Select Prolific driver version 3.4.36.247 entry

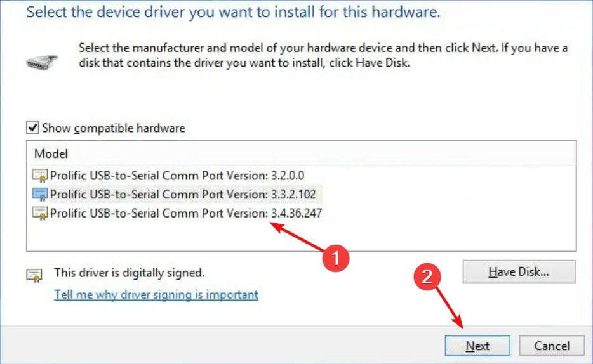click(x=185, y=213)
